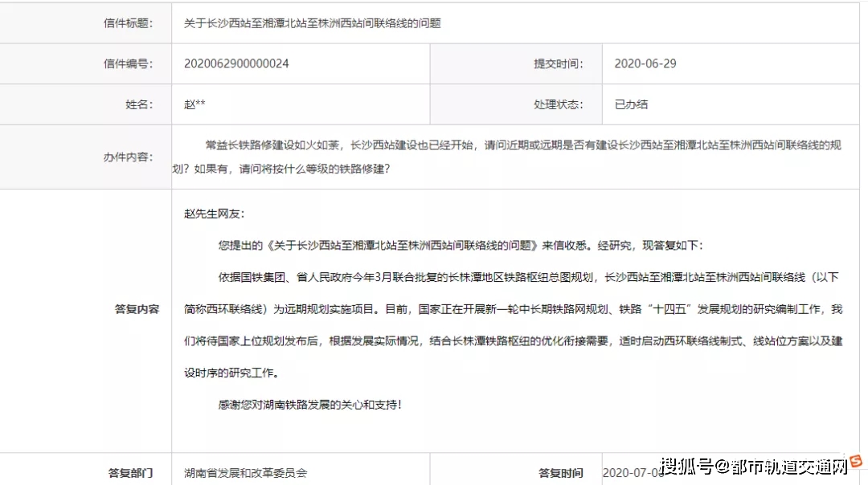The width and height of the screenshot is (868, 485).
Task: Click the closing line 感谢您对湖南铁路发展的关心和支持
Action: click(309, 405)
